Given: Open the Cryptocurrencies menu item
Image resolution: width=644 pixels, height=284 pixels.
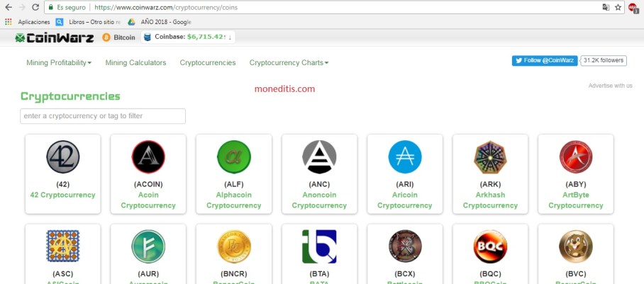Looking at the screenshot, I should pyautogui.click(x=208, y=63).
